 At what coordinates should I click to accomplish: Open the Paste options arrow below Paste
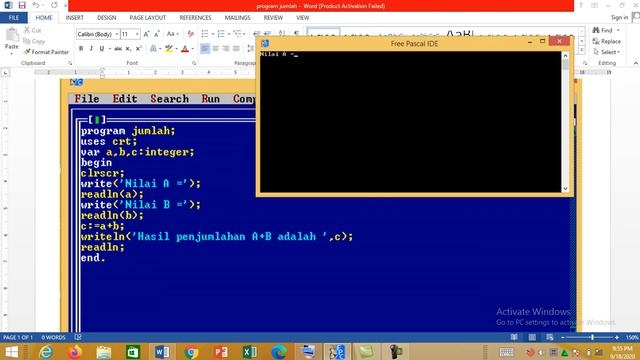click(x=12, y=53)
